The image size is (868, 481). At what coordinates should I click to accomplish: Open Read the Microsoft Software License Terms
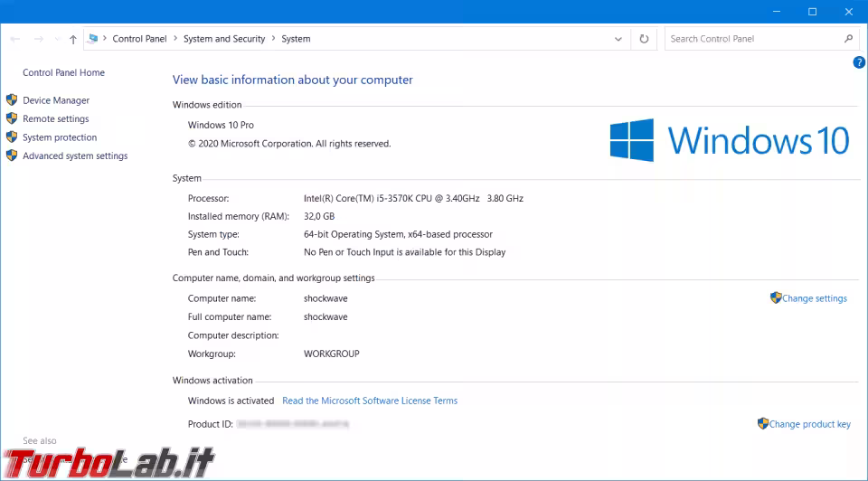point(370,401)
